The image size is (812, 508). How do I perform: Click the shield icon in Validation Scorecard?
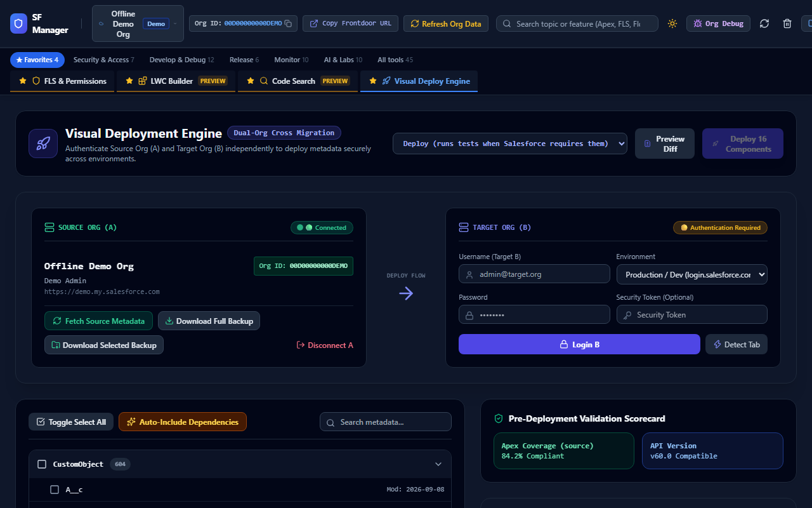click(499, 418)
